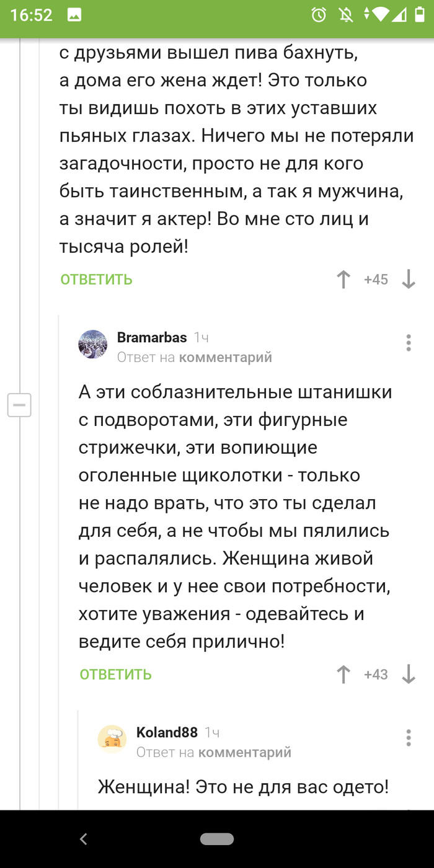The image size is (434, 868).
Task: Open Bramarbas's avatar profile picture
Action: (93, 344)
